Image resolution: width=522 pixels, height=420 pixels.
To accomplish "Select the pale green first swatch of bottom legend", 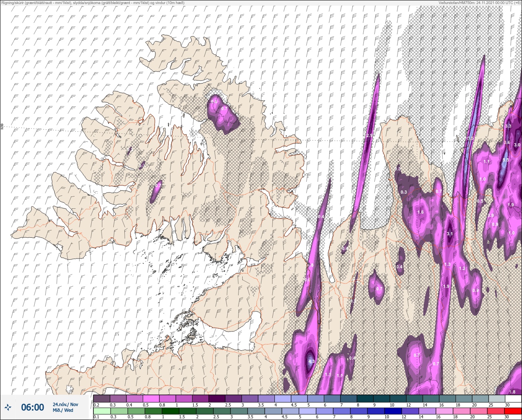I will tap(102, 411).
